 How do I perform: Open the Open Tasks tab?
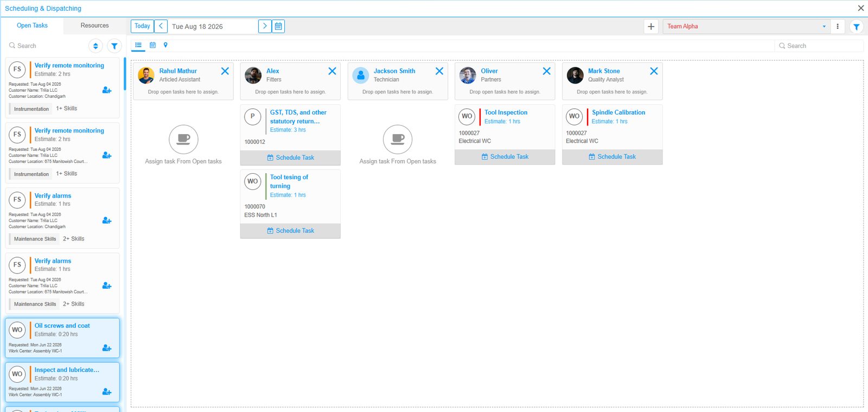[32, 26]
